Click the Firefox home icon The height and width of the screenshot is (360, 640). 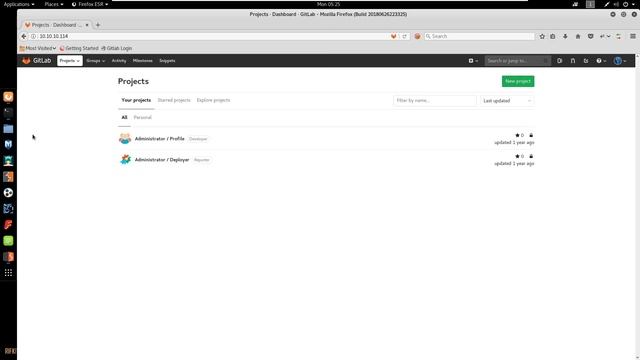pyautogui.click(x=578, y=36)
